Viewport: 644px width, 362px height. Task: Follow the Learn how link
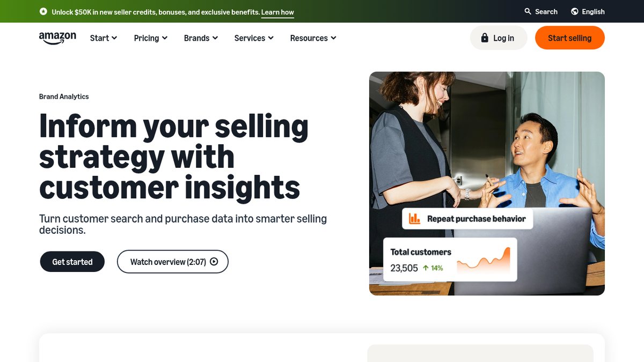[x=277, y=12]
